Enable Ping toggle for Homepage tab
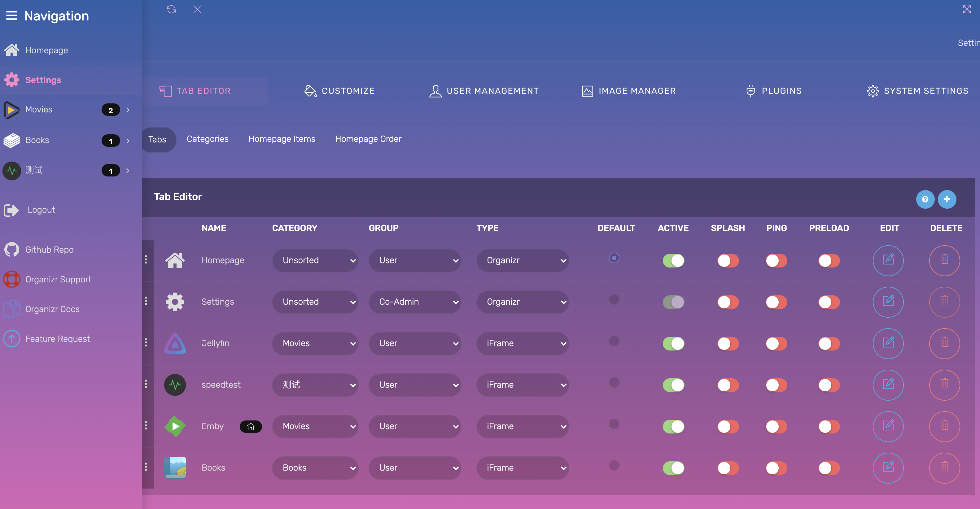Image resolution: width=980 pixels, height=509 pixels. click(x=776, y=260)
